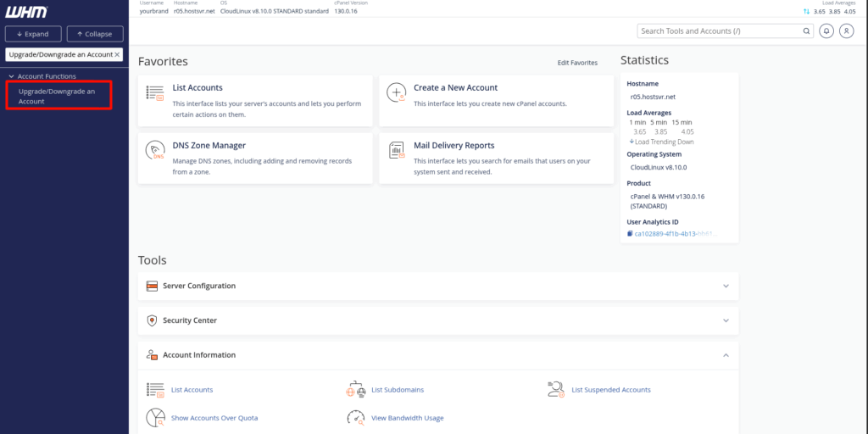Expand the Server Configuration section
Viewport: 868px width, 434px height.
(726, 287)
